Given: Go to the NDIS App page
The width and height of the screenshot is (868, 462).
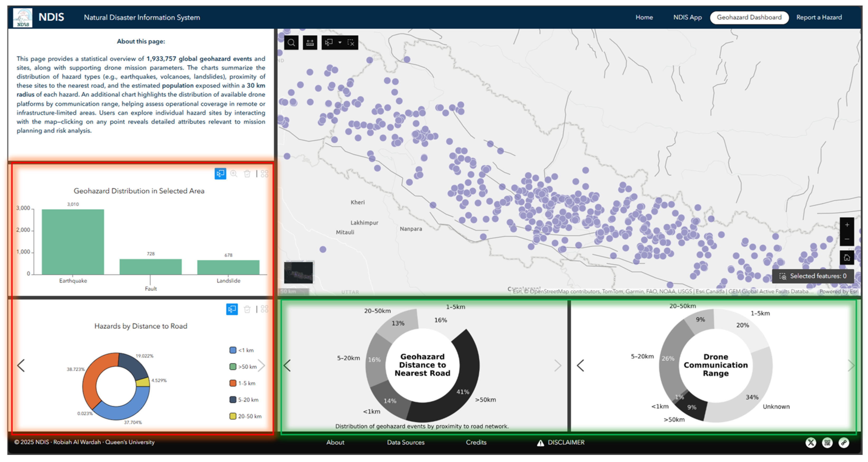Looking at the screenshot, I should pos(687,17).
